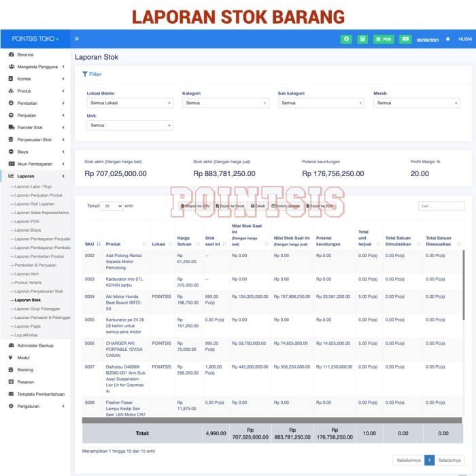This screenshot has width=476, height=476.
Task: Click the Filter funnel icon
Action: pyautogui.click(x=85, y=74)
